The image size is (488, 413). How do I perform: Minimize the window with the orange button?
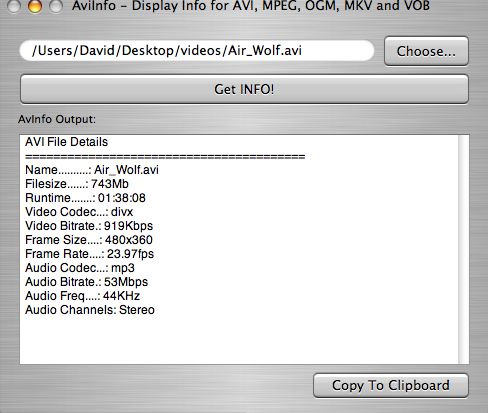tap(35, 6)
